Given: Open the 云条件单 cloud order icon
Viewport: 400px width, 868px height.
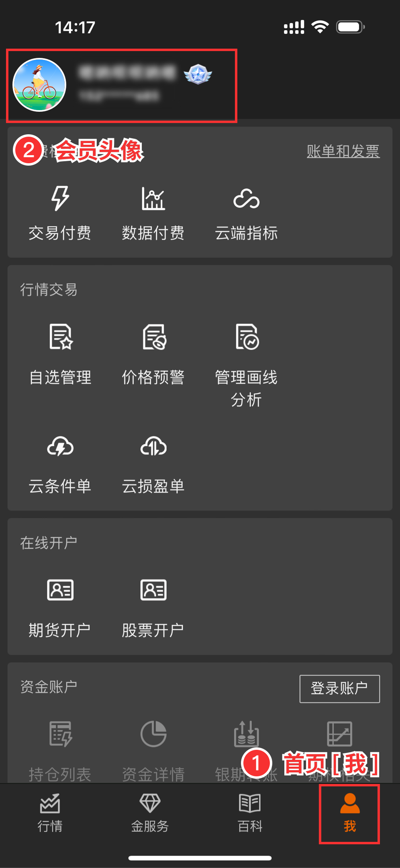Looking at the screenshot, I should click(x=60, y=447).
